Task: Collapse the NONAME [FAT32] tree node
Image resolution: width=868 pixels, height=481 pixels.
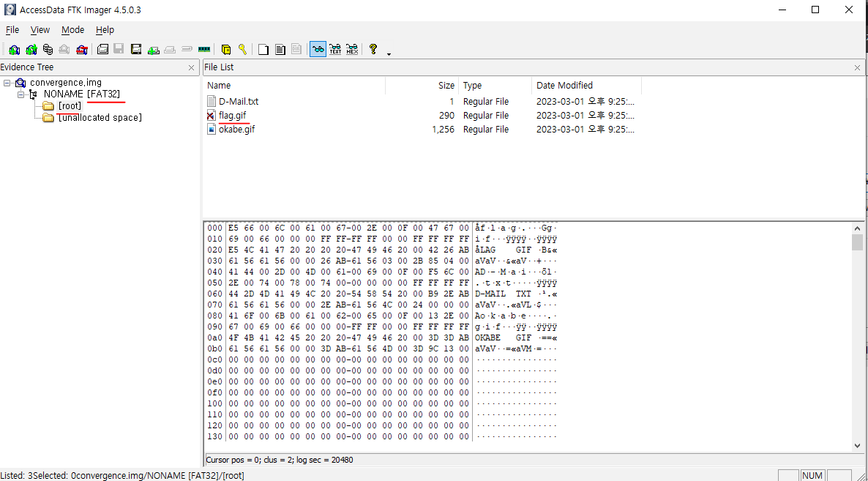Action: click(x=20, y=94)
